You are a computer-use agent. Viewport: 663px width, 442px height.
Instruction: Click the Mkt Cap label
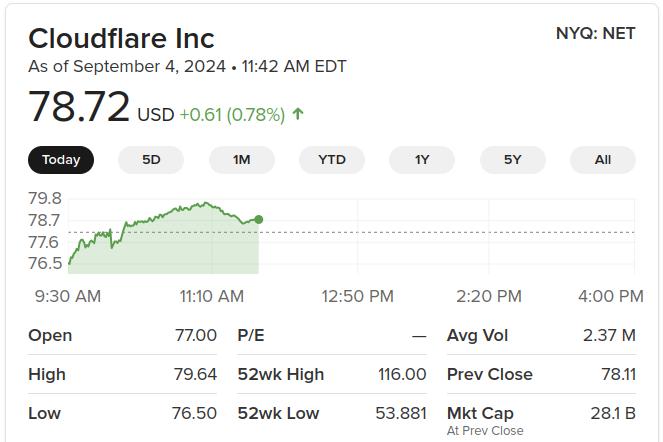coord(480,413)
